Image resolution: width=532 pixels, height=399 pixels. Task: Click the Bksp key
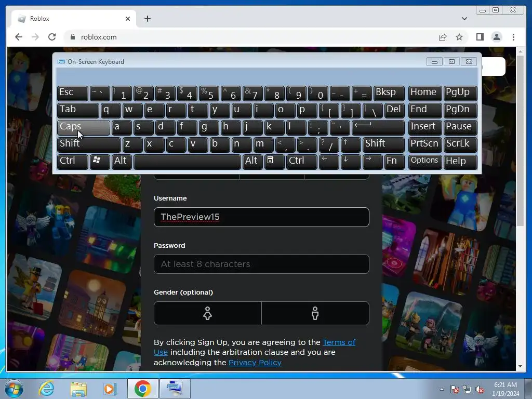(x=389, y=93)
